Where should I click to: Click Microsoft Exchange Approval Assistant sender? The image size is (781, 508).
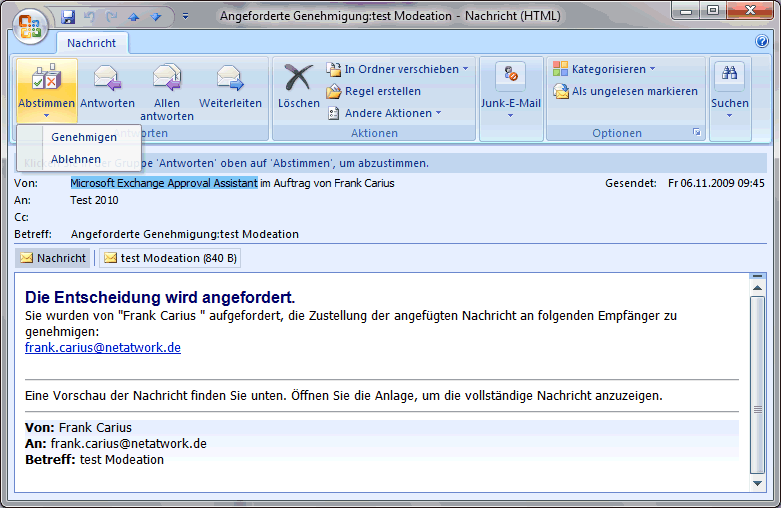[164, 183]
